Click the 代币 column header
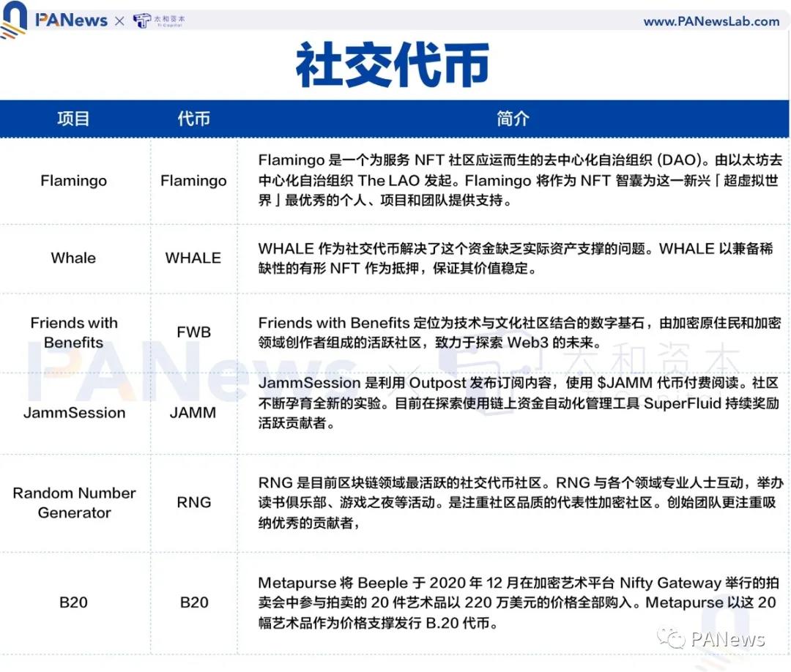The width and height of the screenshot is (791, 672). 193,119
